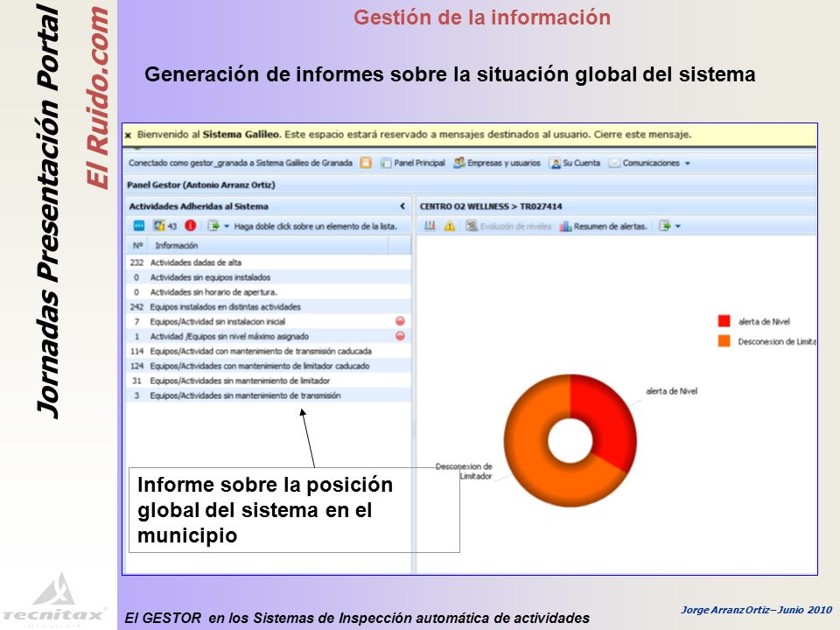
Task: Select row Equipos instalados en distintas actividades
Action: click(x=269, y=307)
